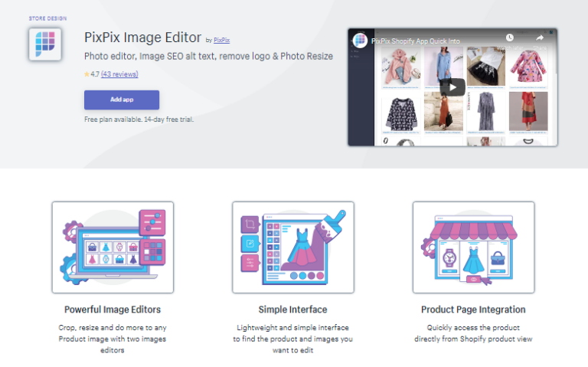Click the video title PixPix Shopify App Quick Into
This screenshot has width=588, height=367.
click(416, 41)
